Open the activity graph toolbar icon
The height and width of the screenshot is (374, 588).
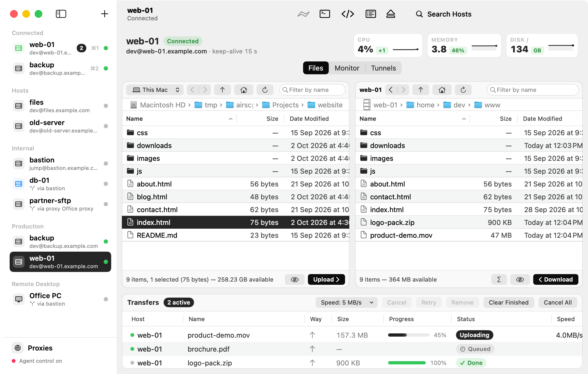click(303, 14)
